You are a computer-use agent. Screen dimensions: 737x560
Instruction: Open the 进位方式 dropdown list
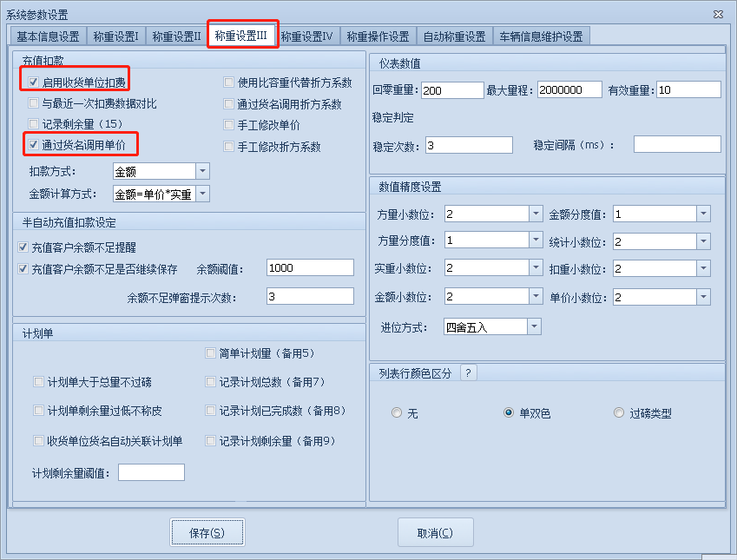point(534,326)
